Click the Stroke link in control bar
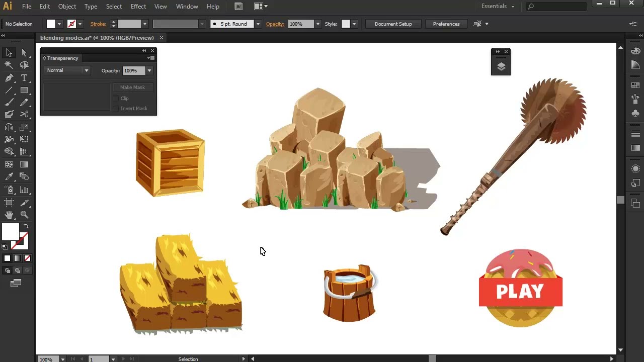 point(99,24)
